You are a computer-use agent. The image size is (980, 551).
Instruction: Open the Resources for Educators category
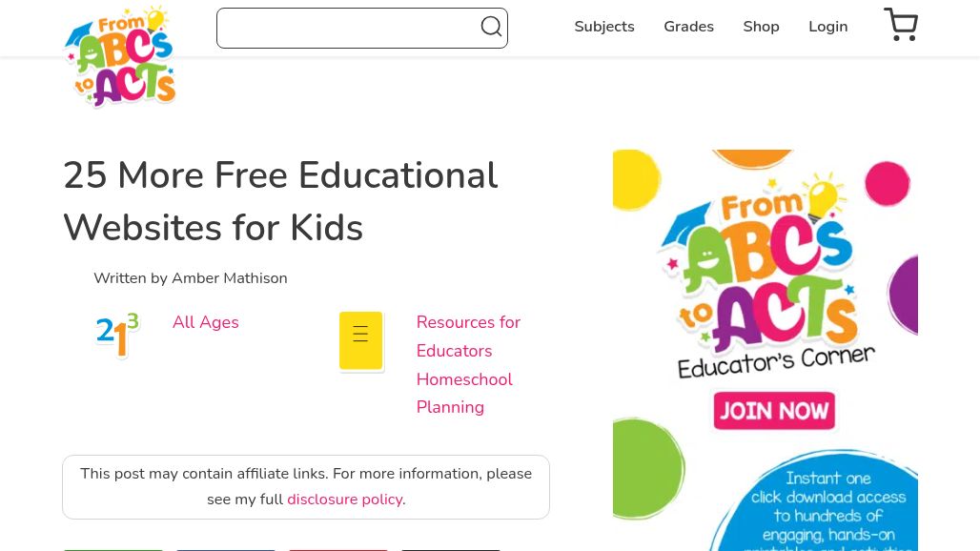coord(467,337)
